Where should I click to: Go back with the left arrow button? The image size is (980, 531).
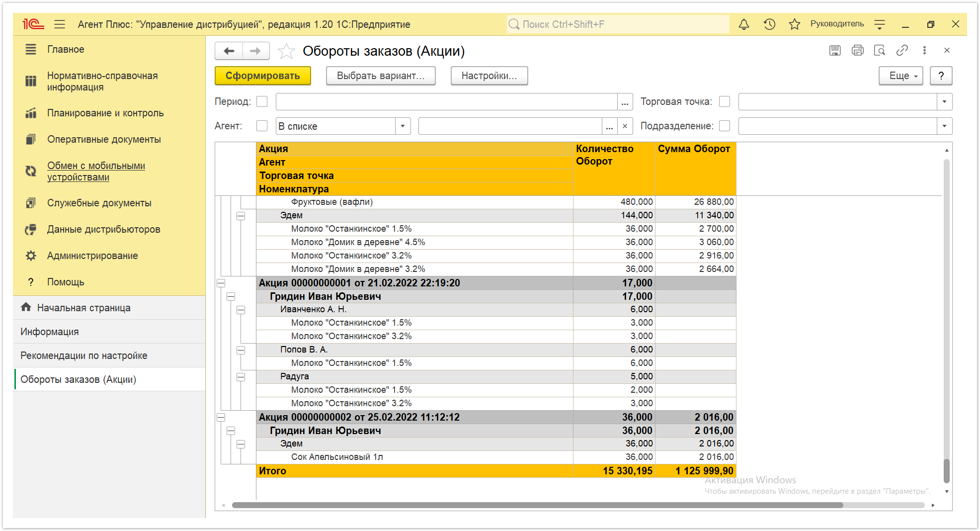tap(229, 51)
